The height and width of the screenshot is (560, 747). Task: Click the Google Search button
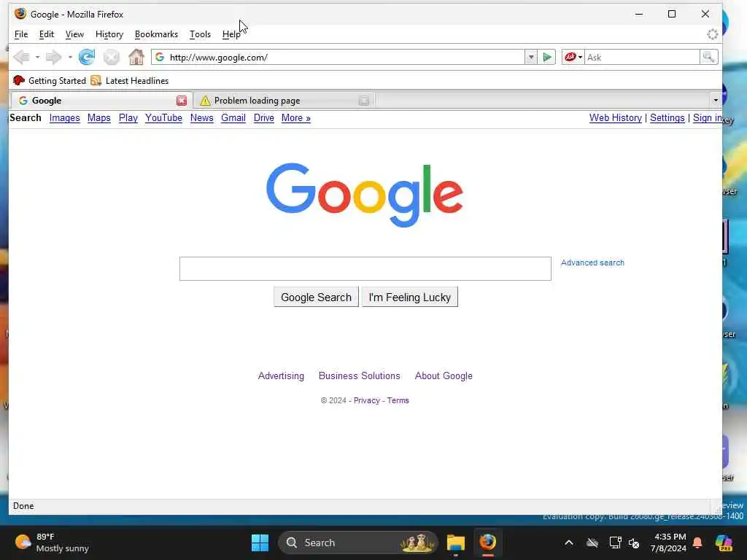click(x=316, y=297)
